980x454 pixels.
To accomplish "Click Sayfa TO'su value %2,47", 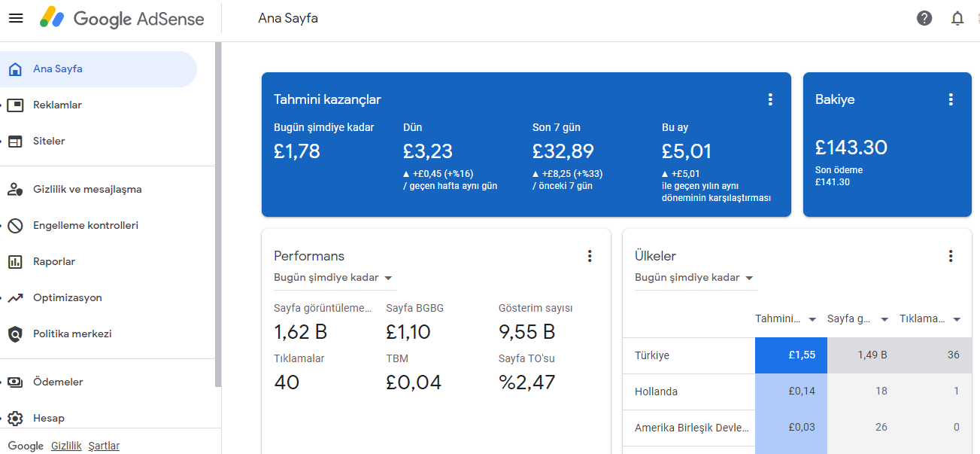I will tap(527, 382).
